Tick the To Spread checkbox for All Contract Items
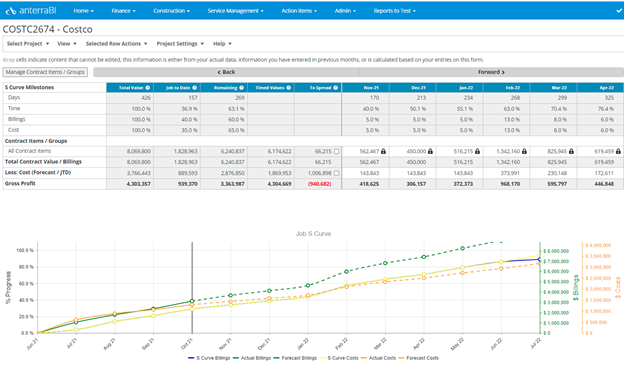624x365 pixels. coord(337,151)
